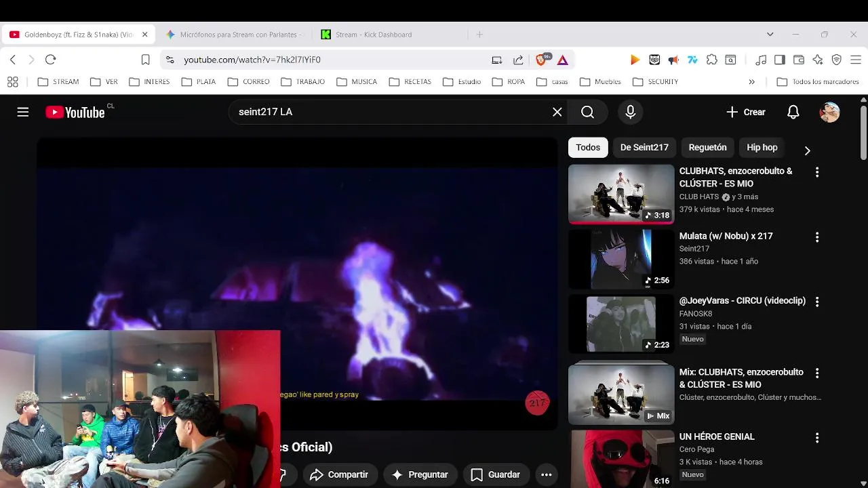Open Brave Rewards triangle icon

click(563, 60)
